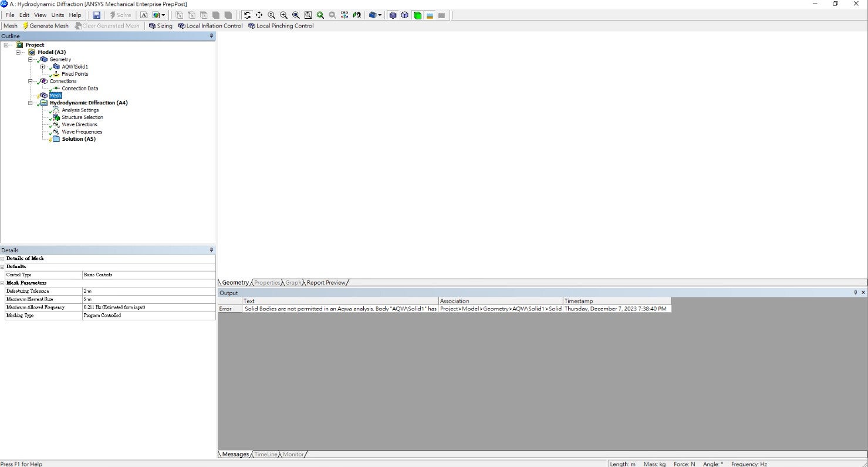Select Solution (A5) in the tree
Viewport: 868px width, 467px height.
[x=78, y=139]
